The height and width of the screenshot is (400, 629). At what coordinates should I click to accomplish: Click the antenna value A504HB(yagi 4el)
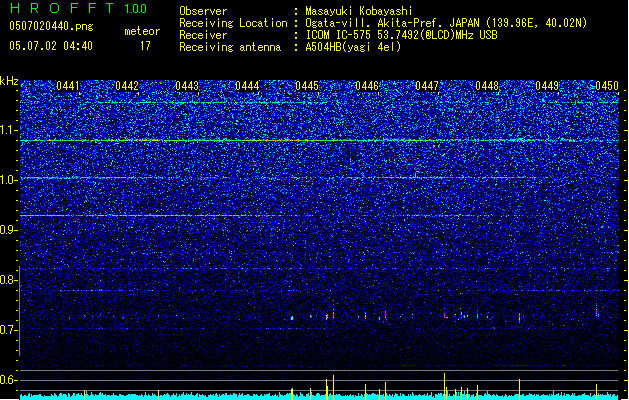(x=353, y=47)
